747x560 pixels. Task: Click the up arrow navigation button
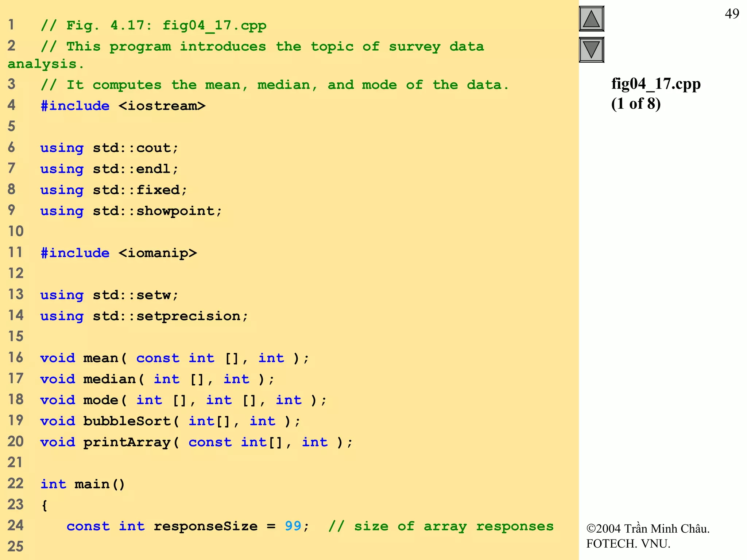tap(591, 19)
